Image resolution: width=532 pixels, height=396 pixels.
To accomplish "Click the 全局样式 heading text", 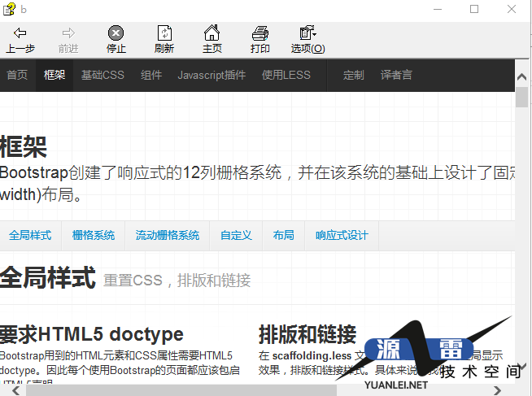I will (x=47, y=277).
